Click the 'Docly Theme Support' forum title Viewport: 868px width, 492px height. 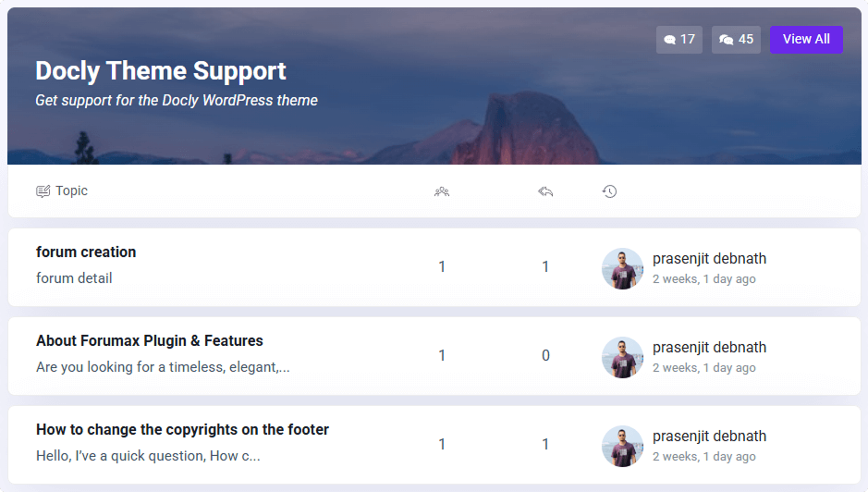pos(161,70)
